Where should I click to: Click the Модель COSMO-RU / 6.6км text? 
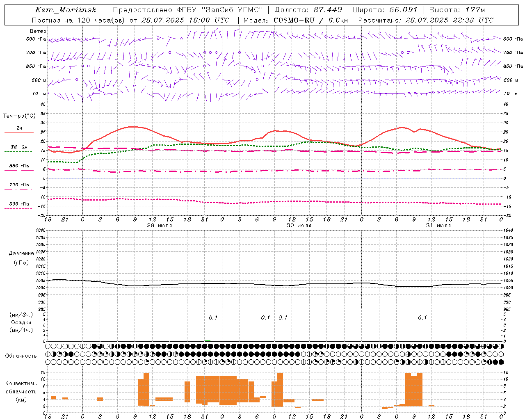(x=296, y=20)
